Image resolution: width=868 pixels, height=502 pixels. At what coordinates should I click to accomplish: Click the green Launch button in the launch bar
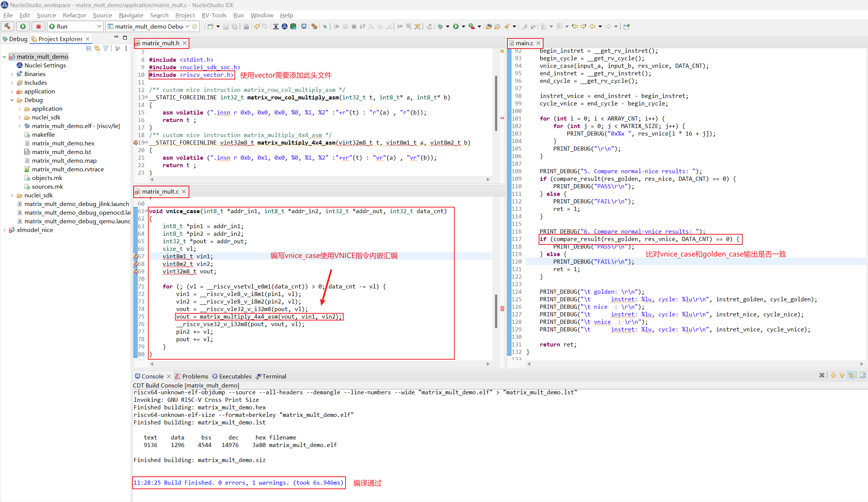point(23,26)
